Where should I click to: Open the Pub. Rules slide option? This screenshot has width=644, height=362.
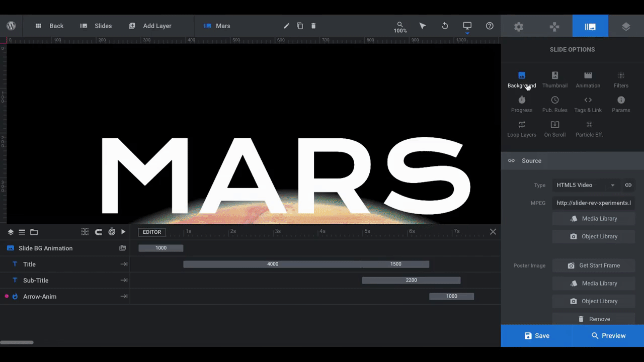click(x=555, y=105)
